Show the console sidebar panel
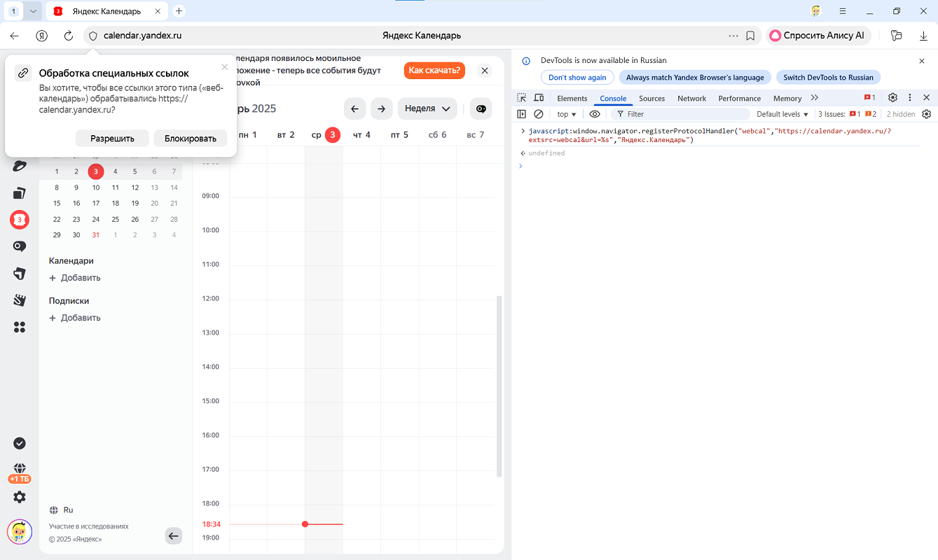 (x=521, y=114)
